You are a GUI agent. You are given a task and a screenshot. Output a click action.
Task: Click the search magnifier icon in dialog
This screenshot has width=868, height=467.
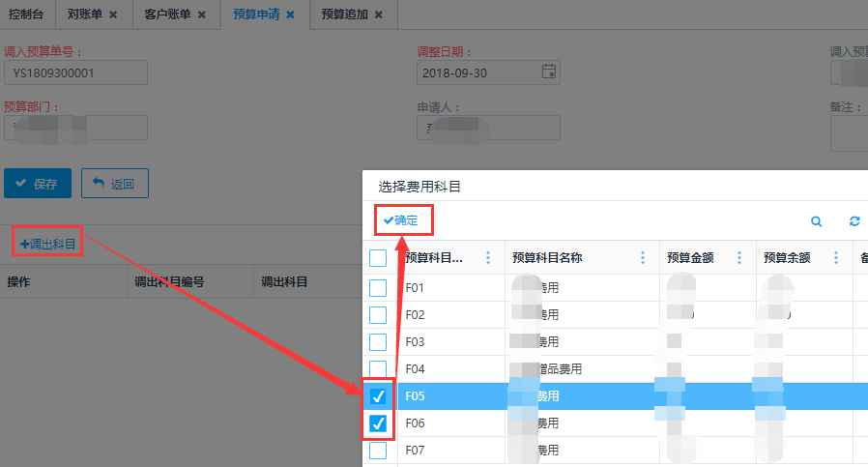(x=816, y=221)
